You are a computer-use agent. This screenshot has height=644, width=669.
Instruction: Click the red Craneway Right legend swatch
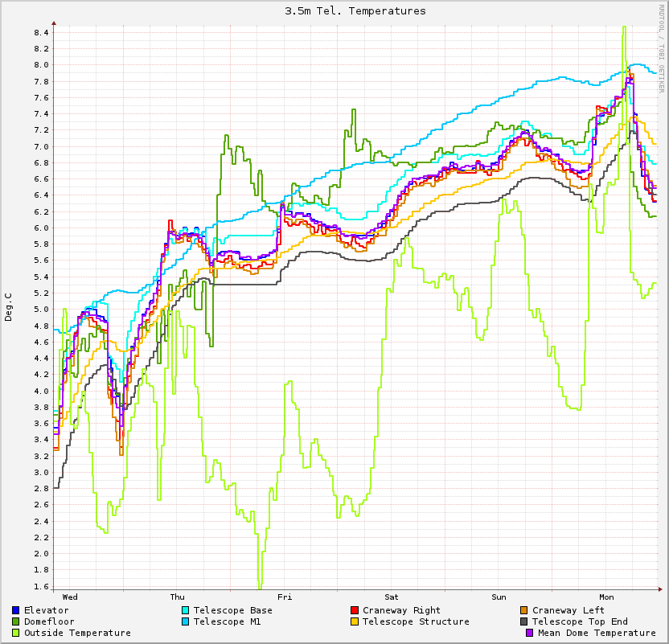[x=355, y=610]
